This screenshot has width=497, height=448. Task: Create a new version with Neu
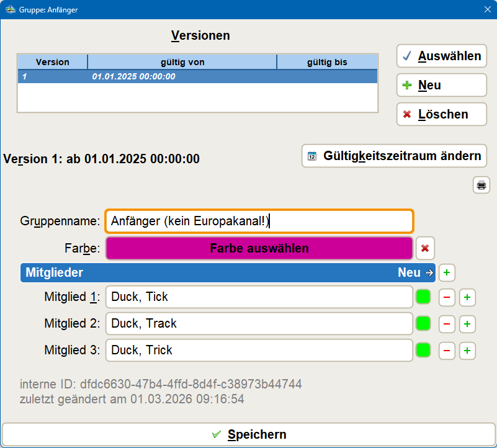441,85
